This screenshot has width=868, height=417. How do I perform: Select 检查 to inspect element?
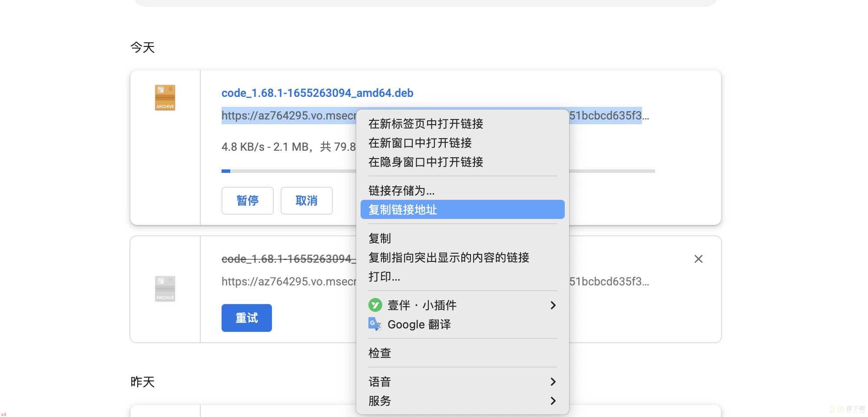pos(462,353)
